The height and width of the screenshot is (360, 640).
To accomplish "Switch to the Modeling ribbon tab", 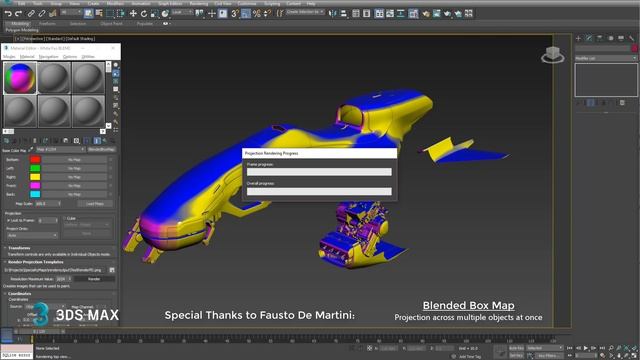I will click(x=20, y=24).
